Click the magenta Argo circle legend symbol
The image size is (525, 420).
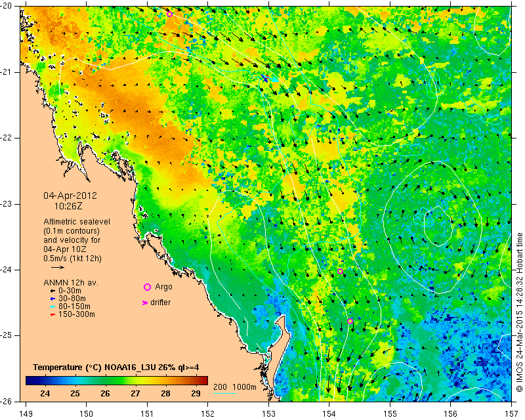click(x=147, y=287)
